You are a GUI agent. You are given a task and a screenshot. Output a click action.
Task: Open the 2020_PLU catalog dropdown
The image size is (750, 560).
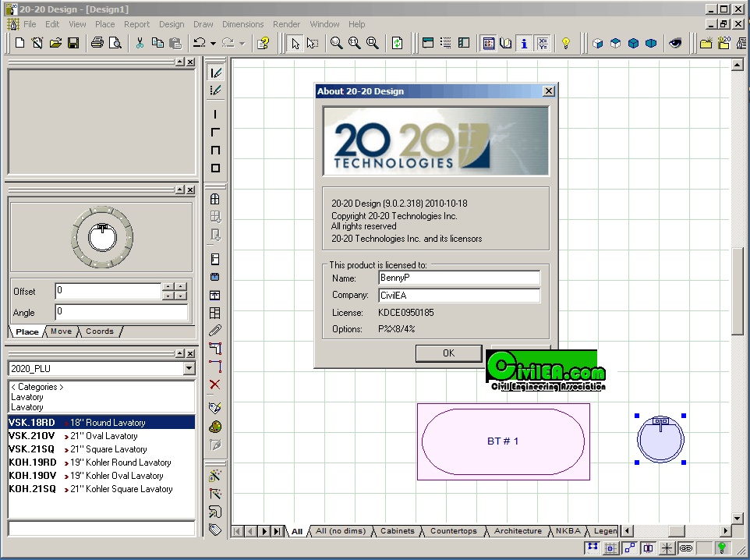point(189,368)
